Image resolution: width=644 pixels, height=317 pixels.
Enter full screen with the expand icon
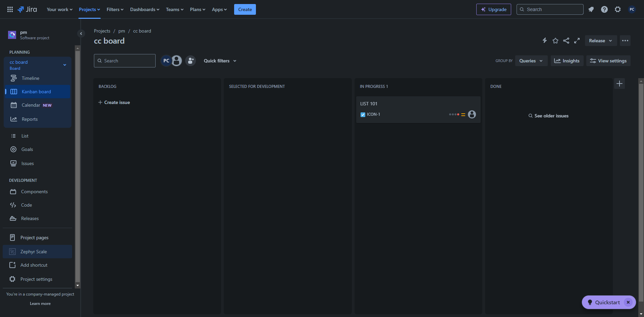pos(577,41)
